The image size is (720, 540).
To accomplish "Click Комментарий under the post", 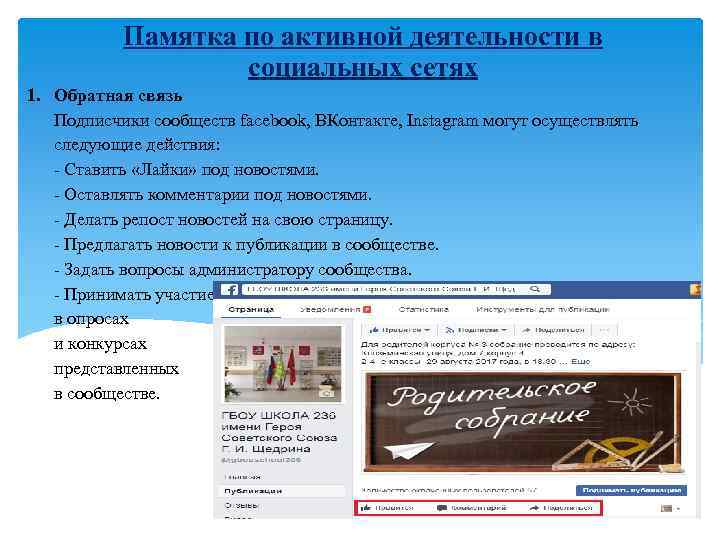I will (472, 508).
